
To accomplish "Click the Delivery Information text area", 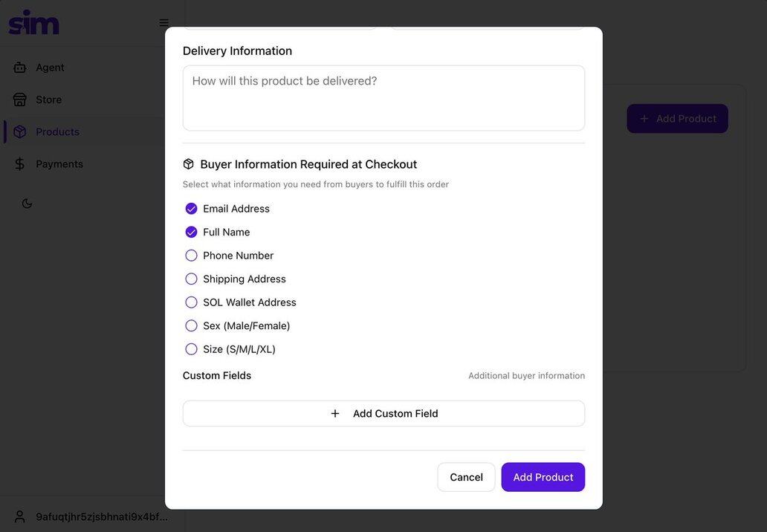I will point(383,98).
